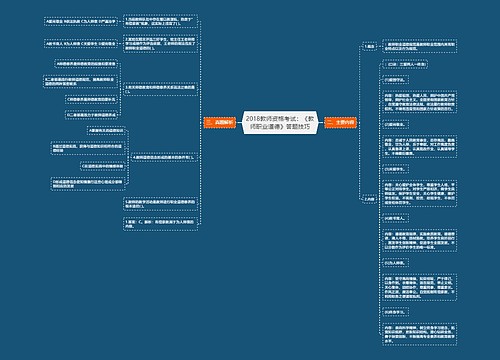
Task: Select question 1 node under 真题解析
Action: [x=160, y=22]
